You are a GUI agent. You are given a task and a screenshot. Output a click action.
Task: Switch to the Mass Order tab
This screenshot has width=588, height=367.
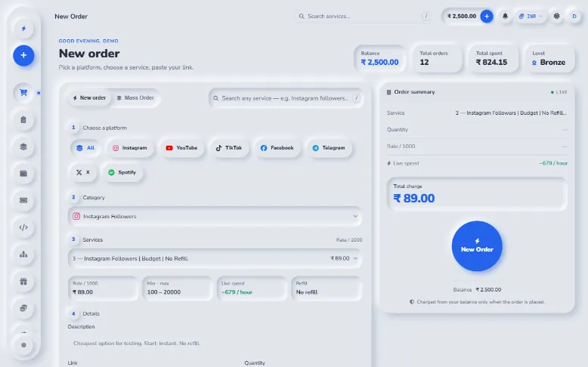point(135,98)
